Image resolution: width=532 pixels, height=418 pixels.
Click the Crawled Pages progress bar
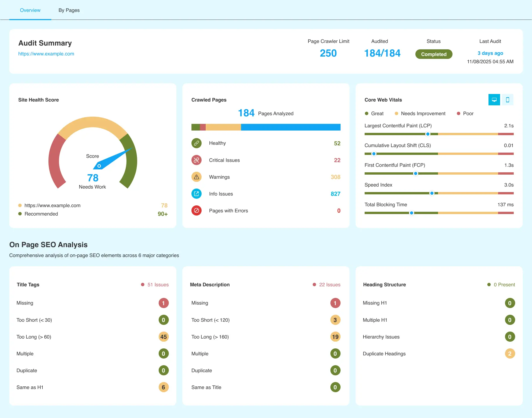pos(266,127)
